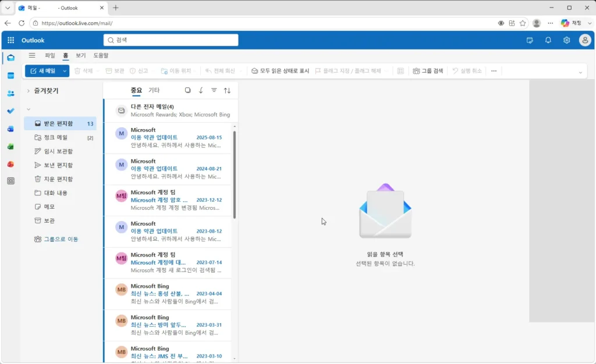Click the tracking prevention eye icon
Screen dimensions: 596x364
[501, 23]
